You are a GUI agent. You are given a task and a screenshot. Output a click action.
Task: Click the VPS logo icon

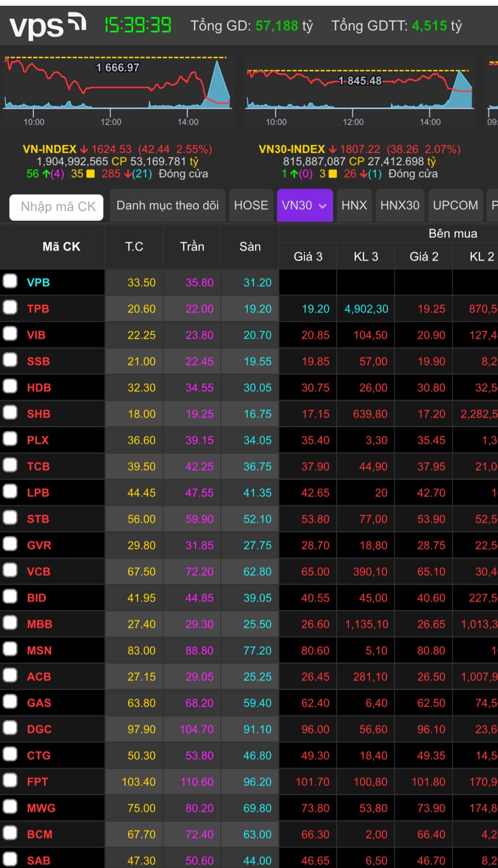[47, 26]
